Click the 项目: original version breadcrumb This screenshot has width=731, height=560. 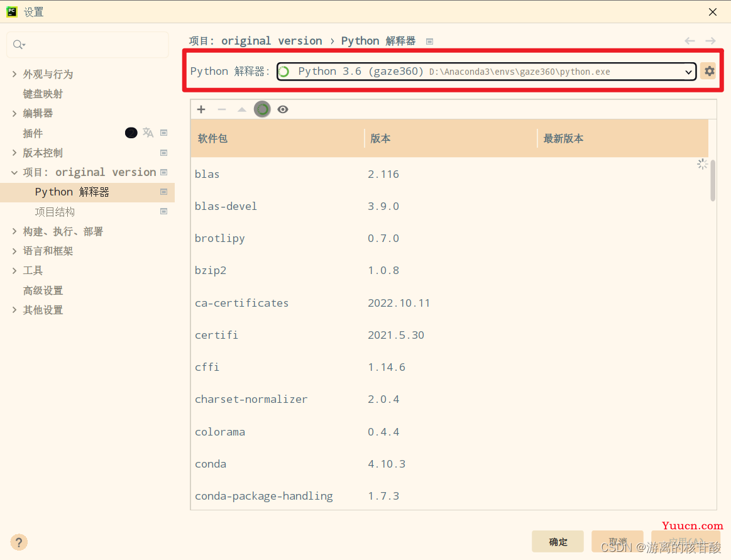pos(255,41)
